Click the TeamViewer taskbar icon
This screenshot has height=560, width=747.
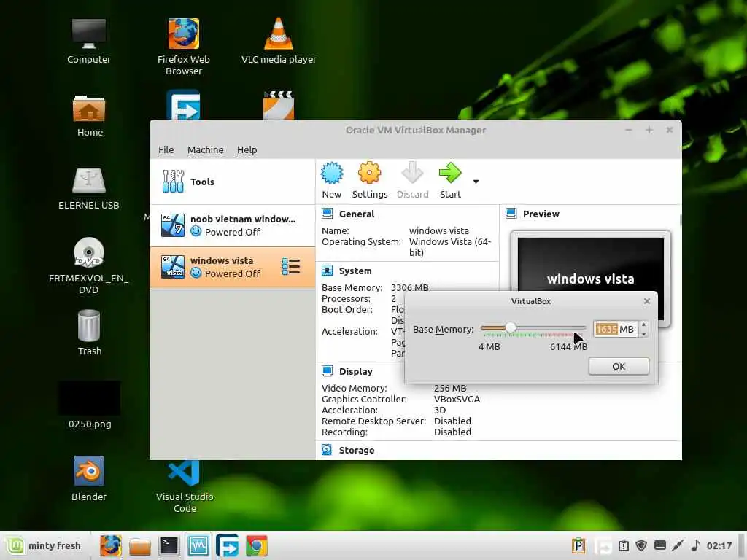click(228, 545)
